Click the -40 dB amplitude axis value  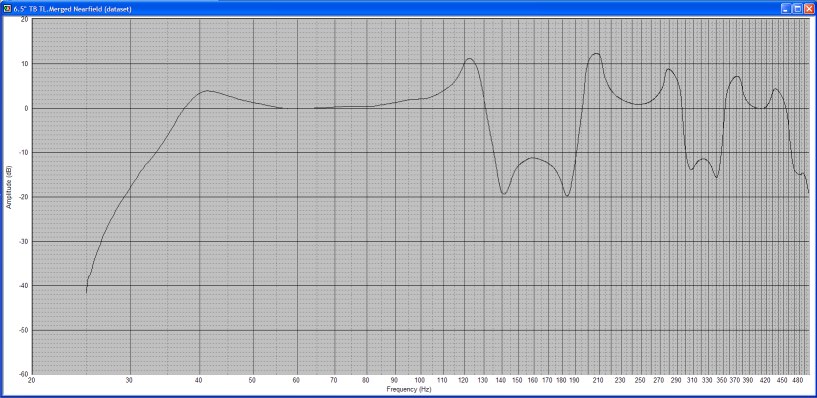click(x=23, y=286)
